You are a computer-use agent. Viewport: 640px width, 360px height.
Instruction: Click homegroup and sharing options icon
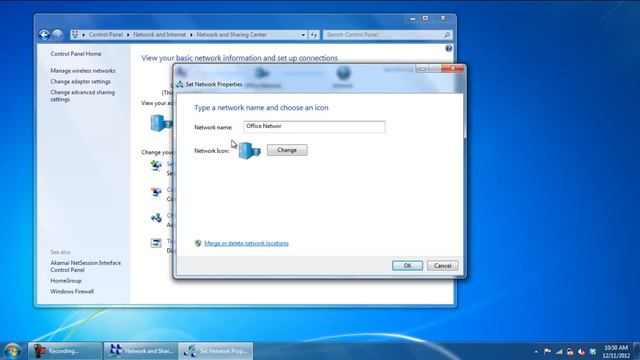pyautogui.click(x=156, y=218)
